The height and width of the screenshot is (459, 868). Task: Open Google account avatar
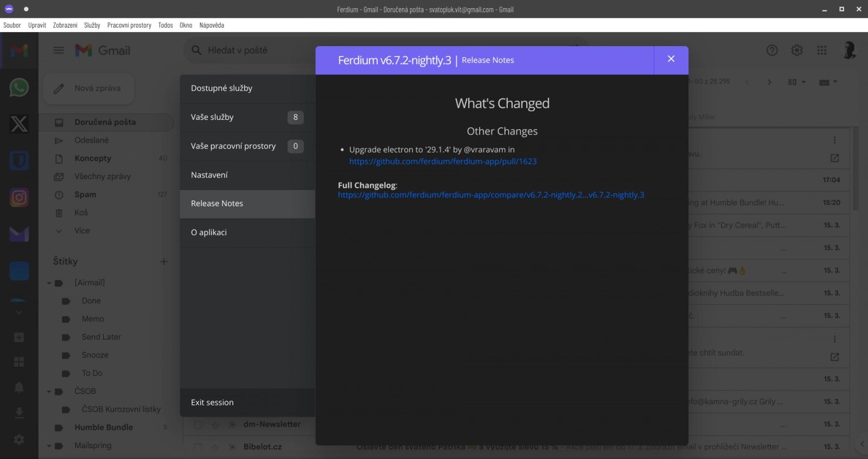849,50
